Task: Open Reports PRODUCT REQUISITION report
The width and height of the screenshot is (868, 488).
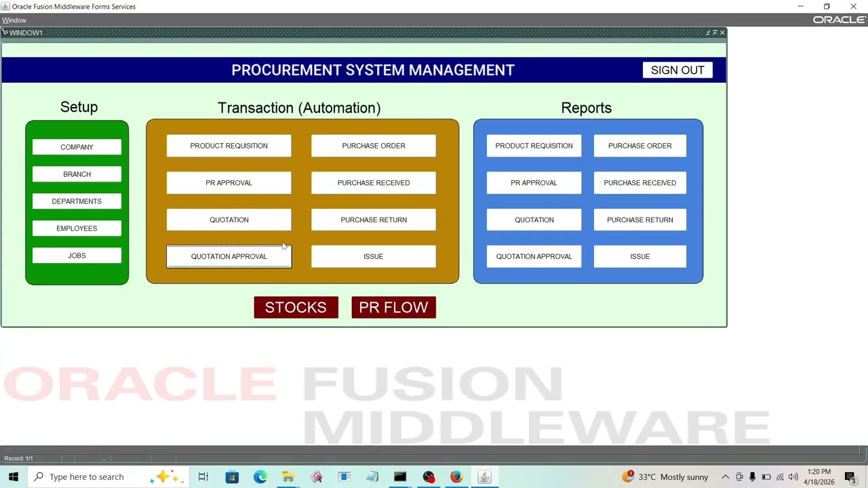Action: point(534,146)
